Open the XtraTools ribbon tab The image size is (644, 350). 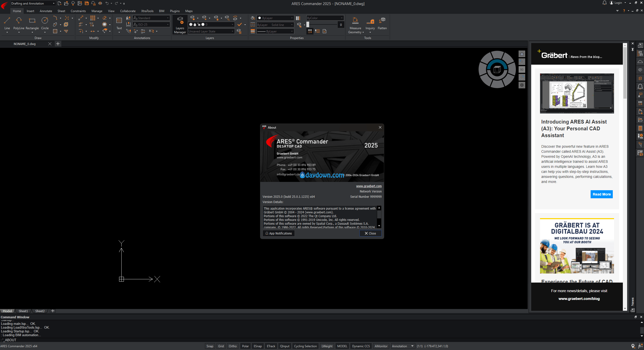[x=147, y=11]
